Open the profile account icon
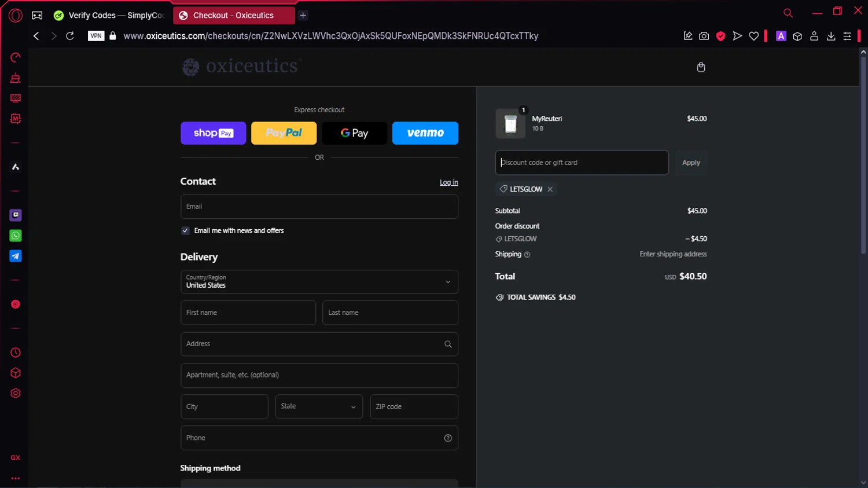The width and height of the screenshot is (868, 488). point(814,36)
